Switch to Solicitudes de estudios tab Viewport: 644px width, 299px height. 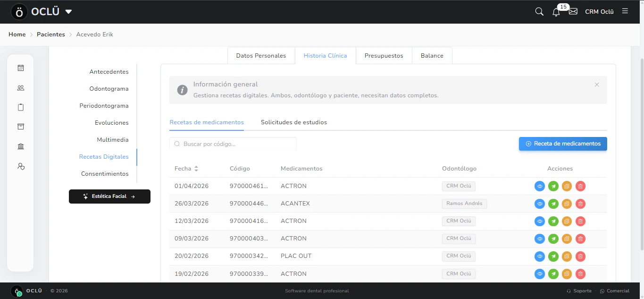[x=294, y=122]
